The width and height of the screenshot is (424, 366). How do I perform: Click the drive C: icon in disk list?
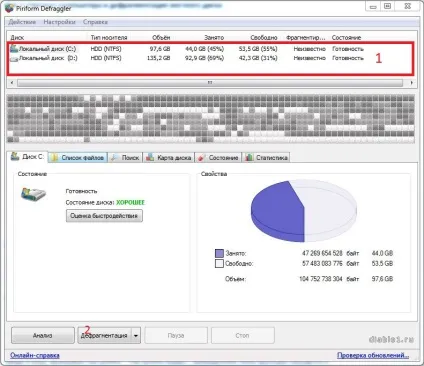coord(14,49)
